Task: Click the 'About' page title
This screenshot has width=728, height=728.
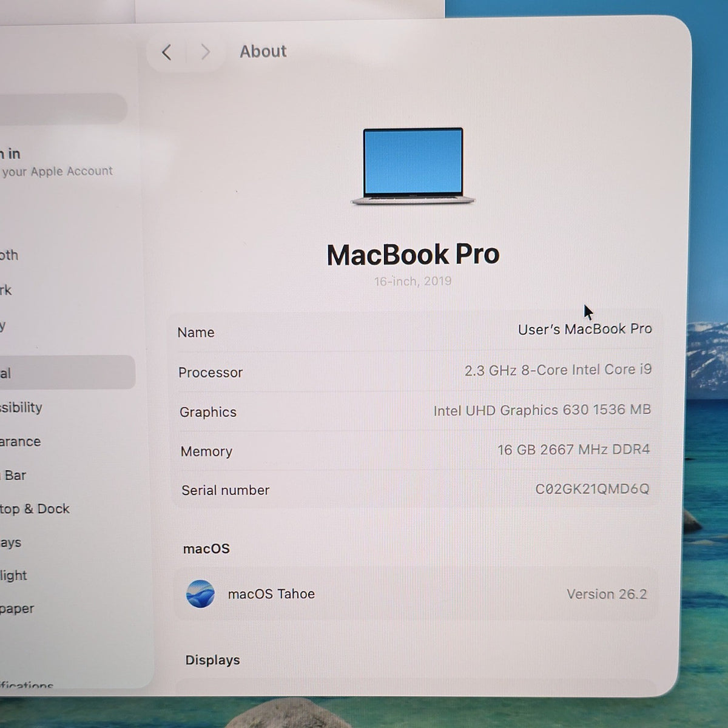Action: (263, 52)
